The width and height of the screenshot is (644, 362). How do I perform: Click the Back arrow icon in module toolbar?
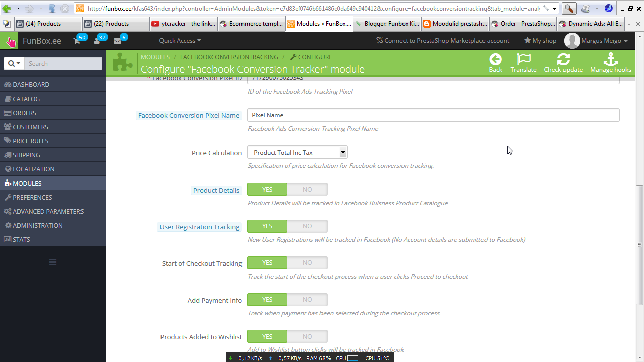pos(495,59)
